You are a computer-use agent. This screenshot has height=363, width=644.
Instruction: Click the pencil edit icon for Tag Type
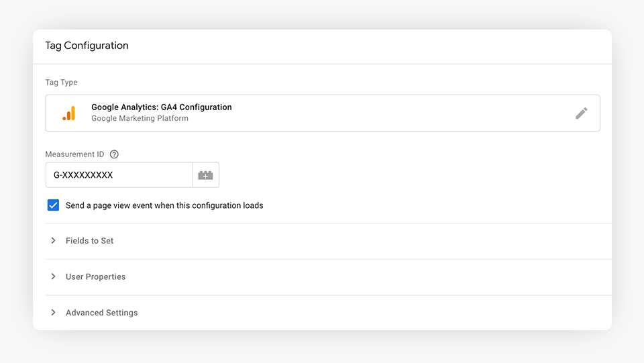pyautogui.click(x=581, y=113)
